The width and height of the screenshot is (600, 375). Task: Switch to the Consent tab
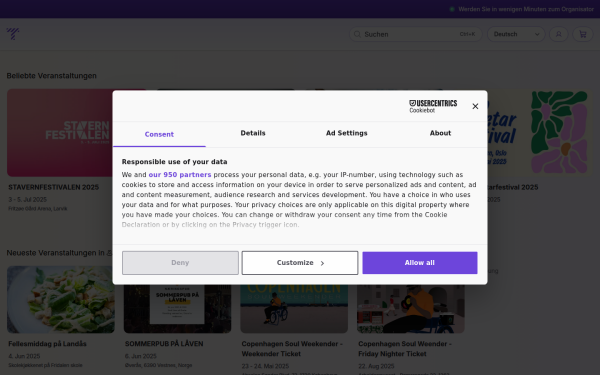(159, 134)
